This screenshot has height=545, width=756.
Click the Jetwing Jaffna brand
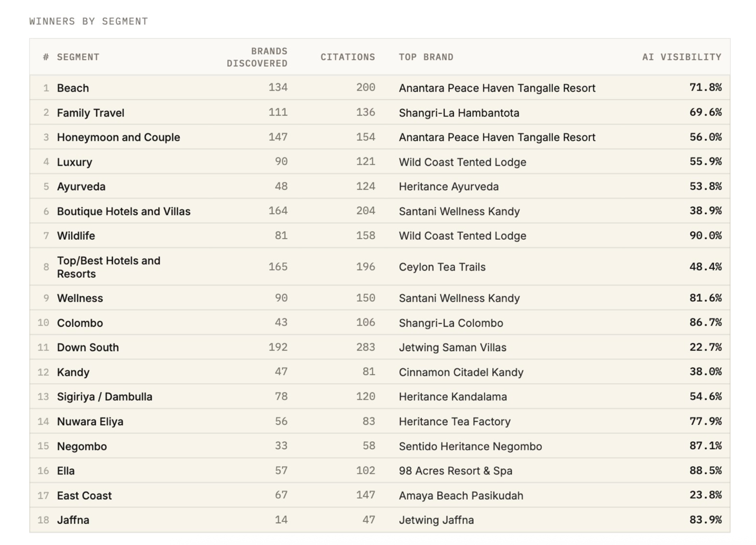(x=436, y=520)
